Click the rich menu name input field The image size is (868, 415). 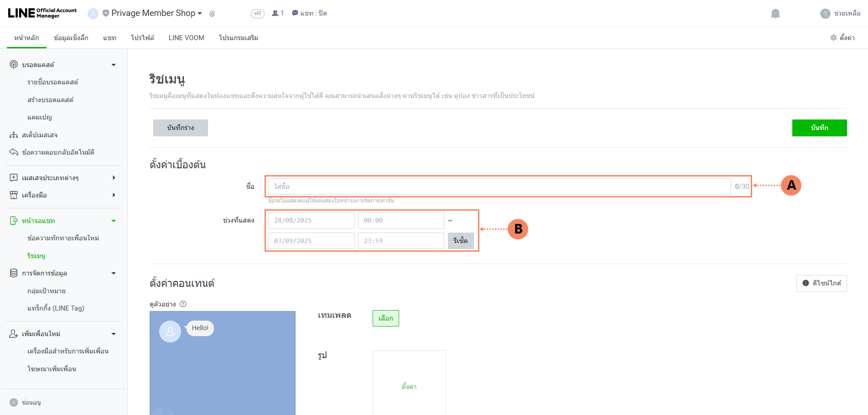tap(499, 187)
